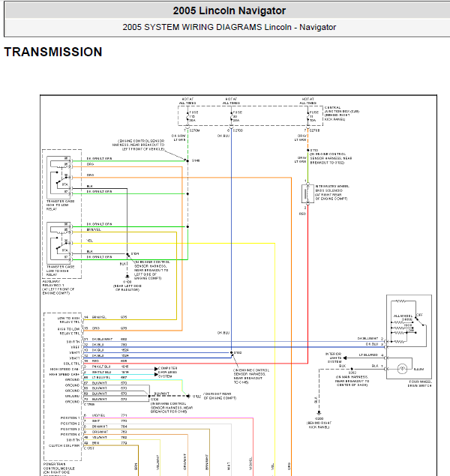This screenshot has height=476, width=450.
Task: Click the 'SOL CTRL' pin label
Action: click(x=72, y=364)
